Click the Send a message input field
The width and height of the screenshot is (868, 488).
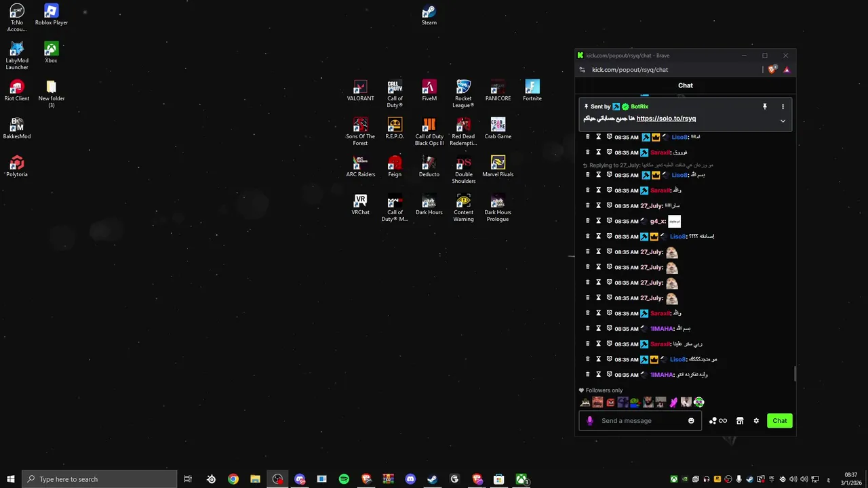tap(639, 421)
